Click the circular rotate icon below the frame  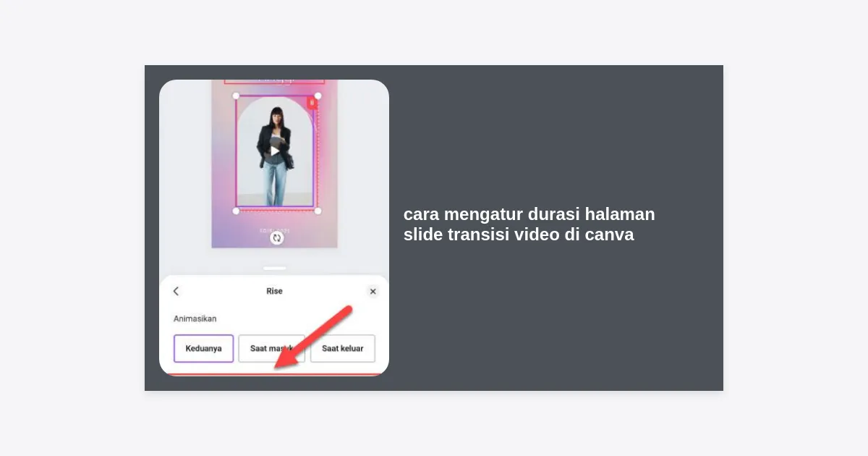[276, 237]
